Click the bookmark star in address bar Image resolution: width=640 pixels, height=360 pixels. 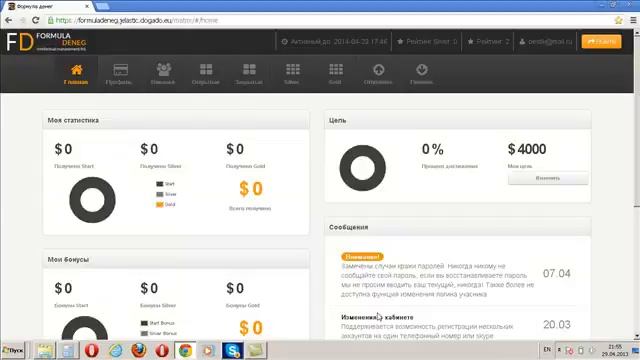click(618, 20)
